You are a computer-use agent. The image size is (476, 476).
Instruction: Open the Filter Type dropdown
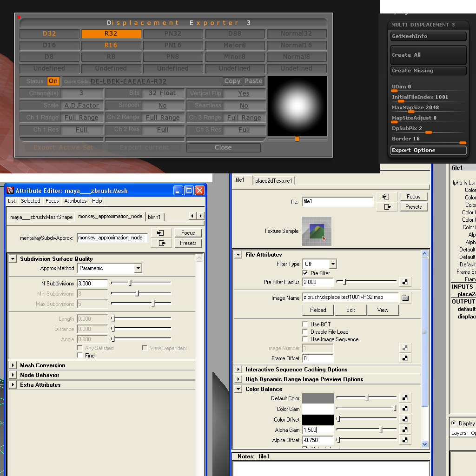coord(333,264)
